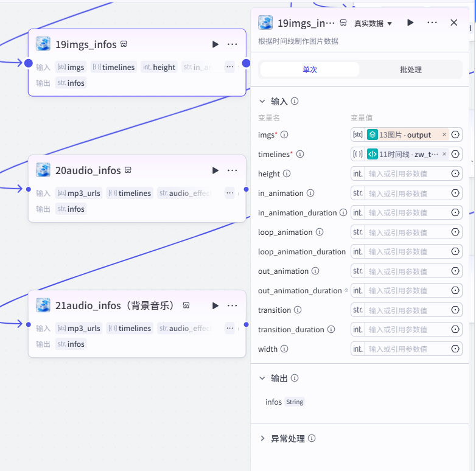The image size is (476, 471).
Task: Open reference picker for in_animation value
Action: tap(455, 193)
